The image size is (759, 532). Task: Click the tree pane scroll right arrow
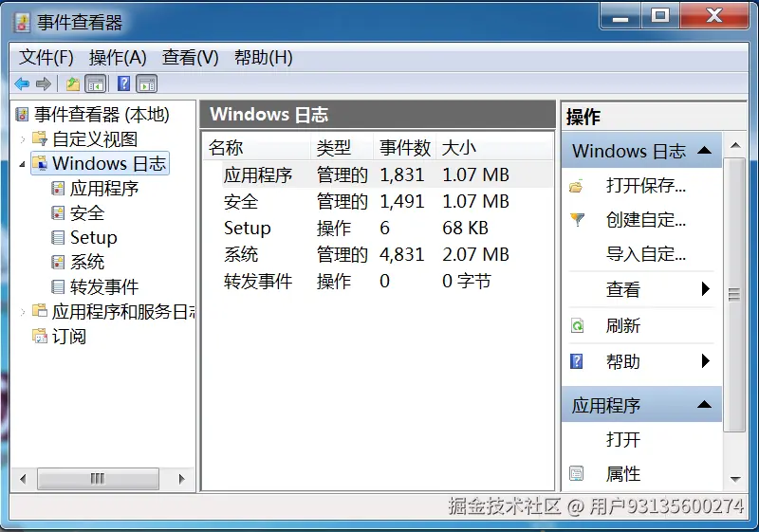(x=181, y=479)
